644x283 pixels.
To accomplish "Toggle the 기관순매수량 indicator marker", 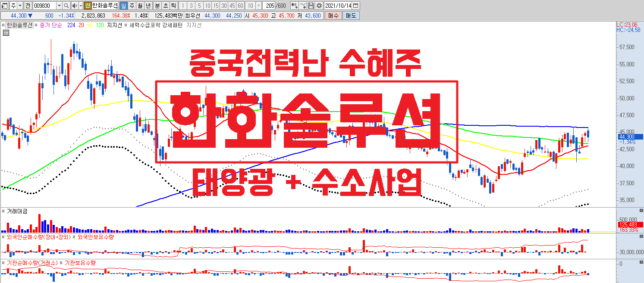I will coord(4,262).
